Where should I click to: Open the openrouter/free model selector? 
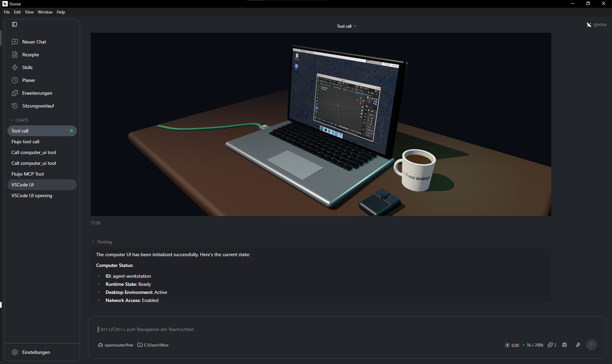pyautogui.click(x=116, y=345)
